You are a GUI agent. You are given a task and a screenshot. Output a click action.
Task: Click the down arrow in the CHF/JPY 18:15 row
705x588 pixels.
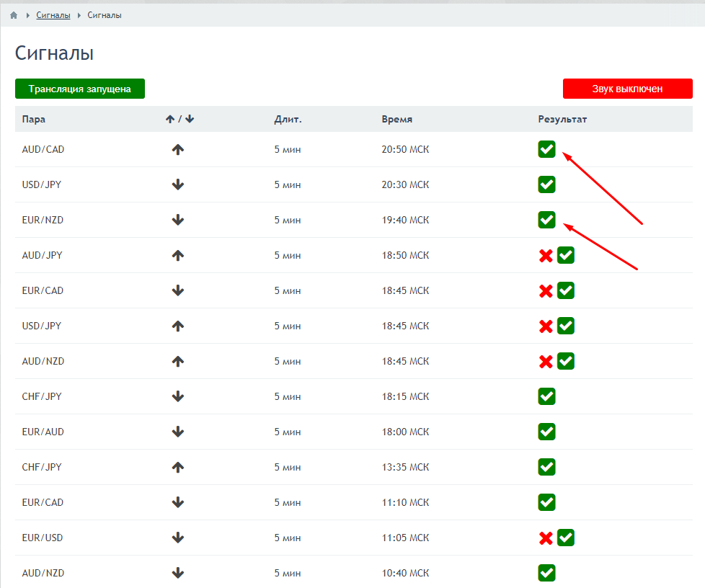(x=178, y=396)
